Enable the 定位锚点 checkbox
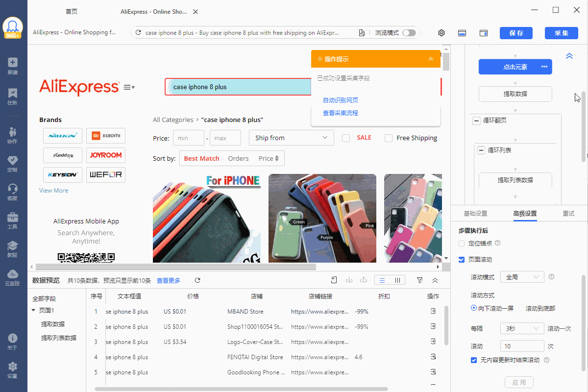Image resolution: width=588 pixels, height=392 pixels. (461, 243)
